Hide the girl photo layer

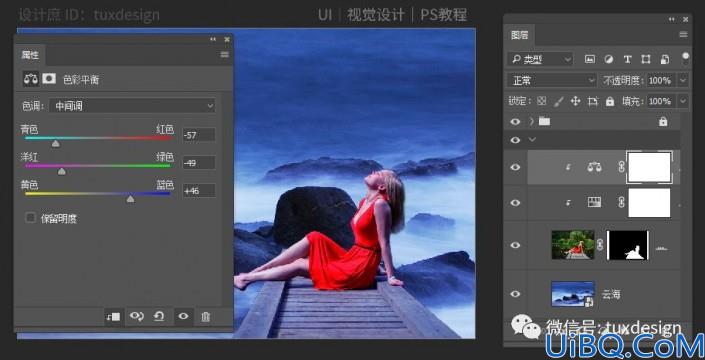515,245
